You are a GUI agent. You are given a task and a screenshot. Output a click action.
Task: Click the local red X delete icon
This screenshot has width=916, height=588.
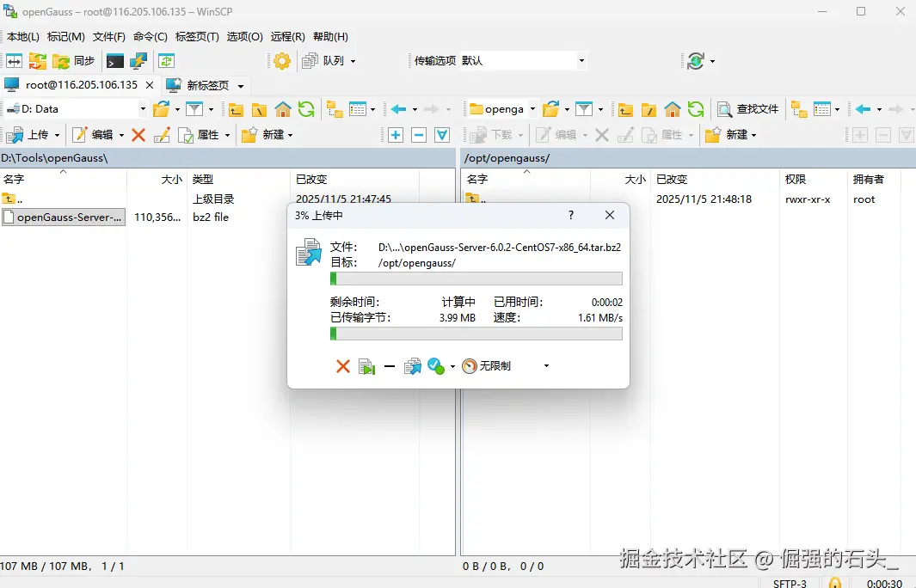[138, 135]
